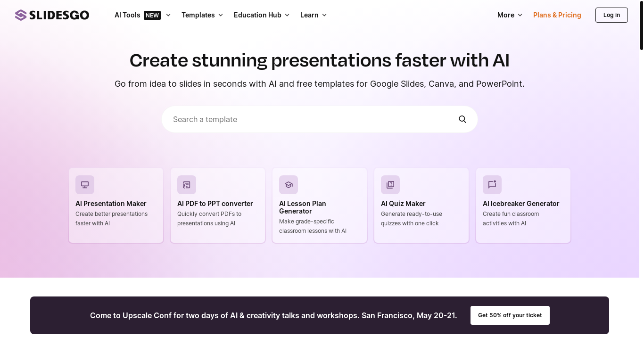
Task: Click the AI Quiz Maker question icon
Action: [x=390, y=185]
